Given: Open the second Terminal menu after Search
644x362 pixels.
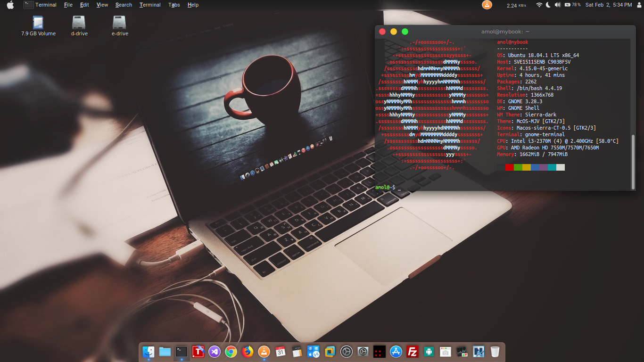Looking at the screenshot, I should 150,5.
